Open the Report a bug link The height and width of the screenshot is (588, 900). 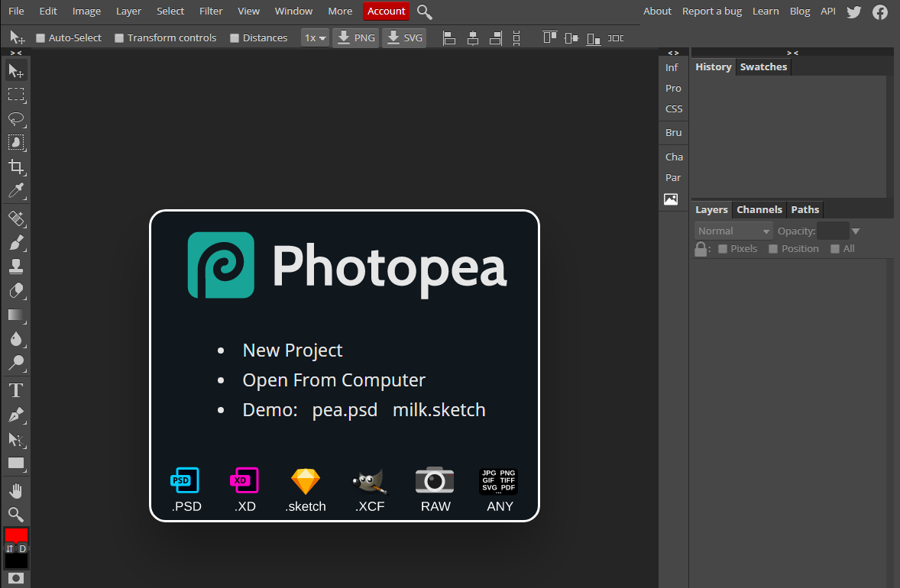(x=712, y=11)
